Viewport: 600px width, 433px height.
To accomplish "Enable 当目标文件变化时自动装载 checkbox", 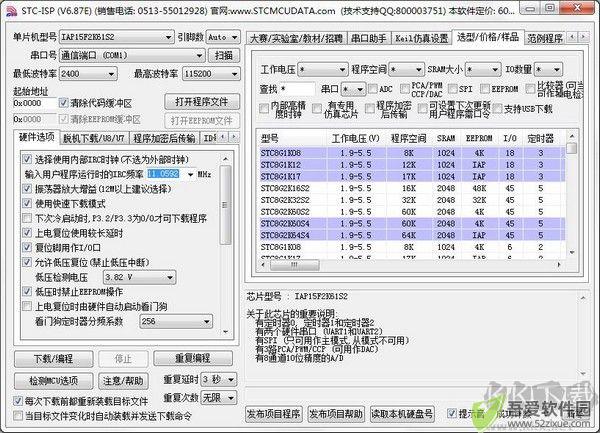I will (x=18, y=415).
